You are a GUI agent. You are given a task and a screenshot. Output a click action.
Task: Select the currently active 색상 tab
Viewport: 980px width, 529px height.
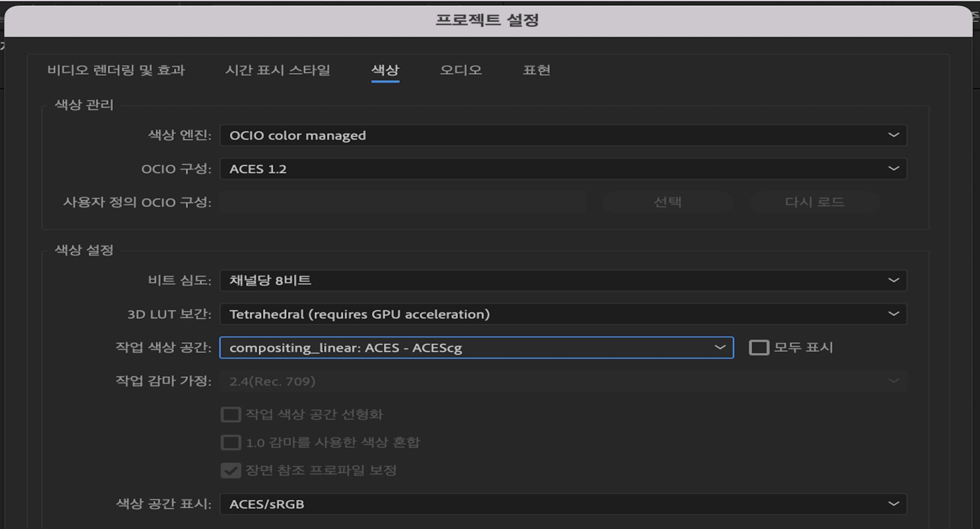pyautogui.click(x=385, y=70)
